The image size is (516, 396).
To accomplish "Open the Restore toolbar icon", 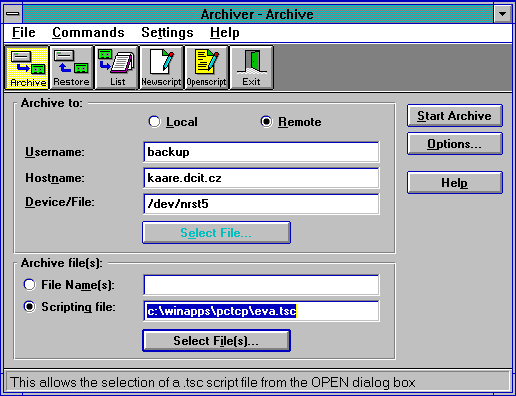I will [x=71, y=68].
